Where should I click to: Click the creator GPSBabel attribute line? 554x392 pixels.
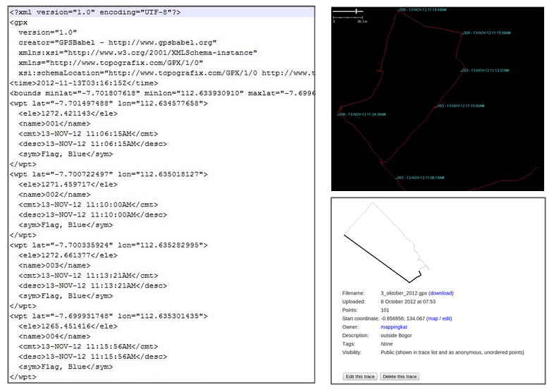(x=117, y=43)
